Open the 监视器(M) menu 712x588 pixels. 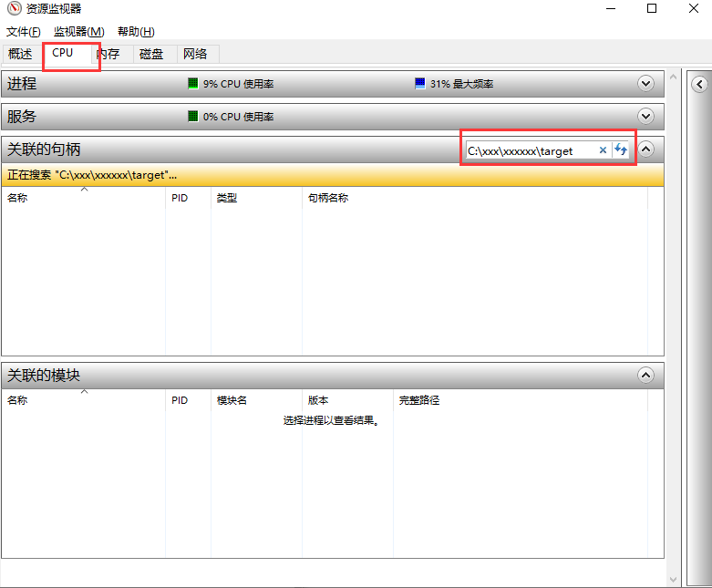78,32
